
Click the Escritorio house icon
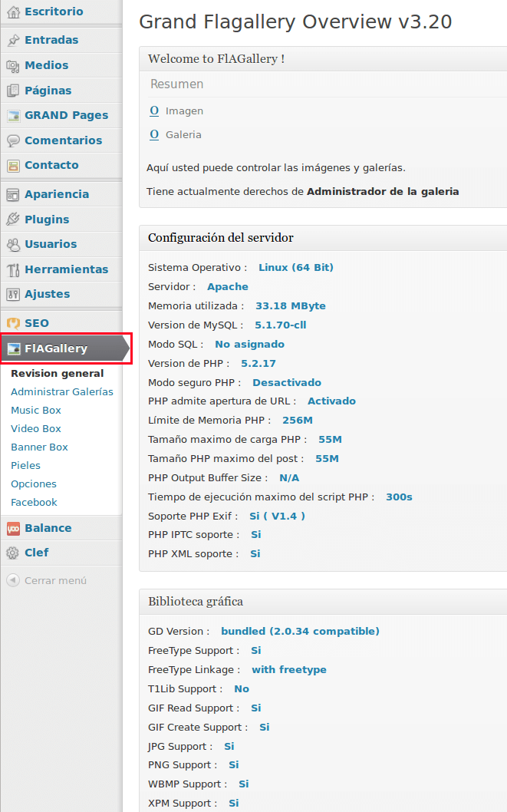tap(13, 12)
